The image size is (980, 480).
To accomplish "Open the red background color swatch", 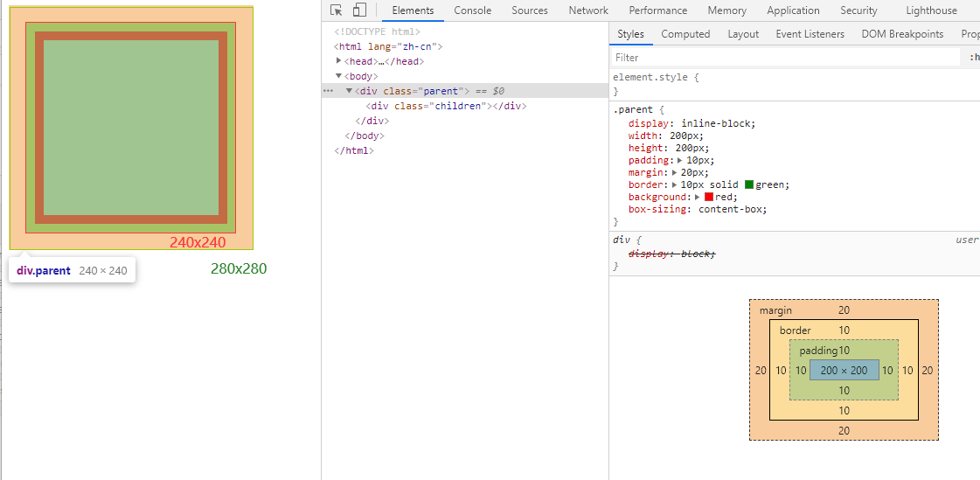I will 709,197.
